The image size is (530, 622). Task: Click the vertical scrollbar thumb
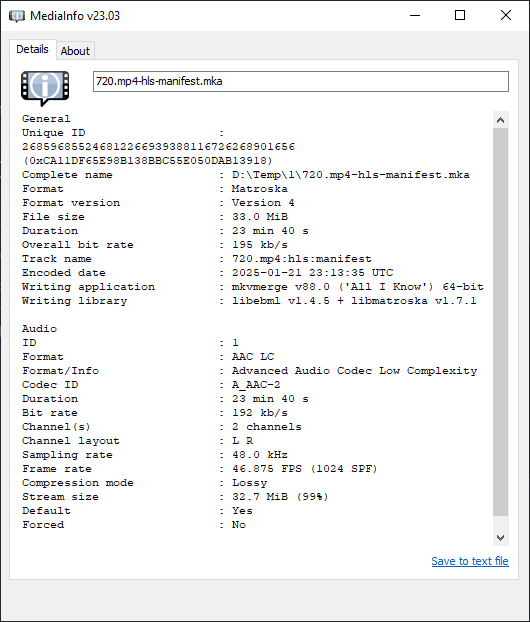click(500, 322)
